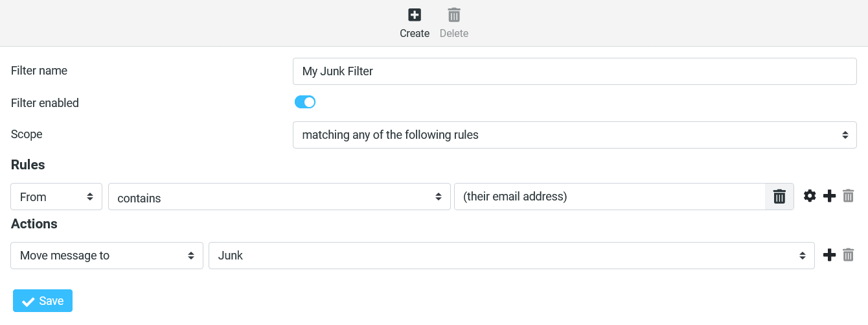Delete the rule row with the trash icon
The image size is (868, 325).
(x=849, y=196)
